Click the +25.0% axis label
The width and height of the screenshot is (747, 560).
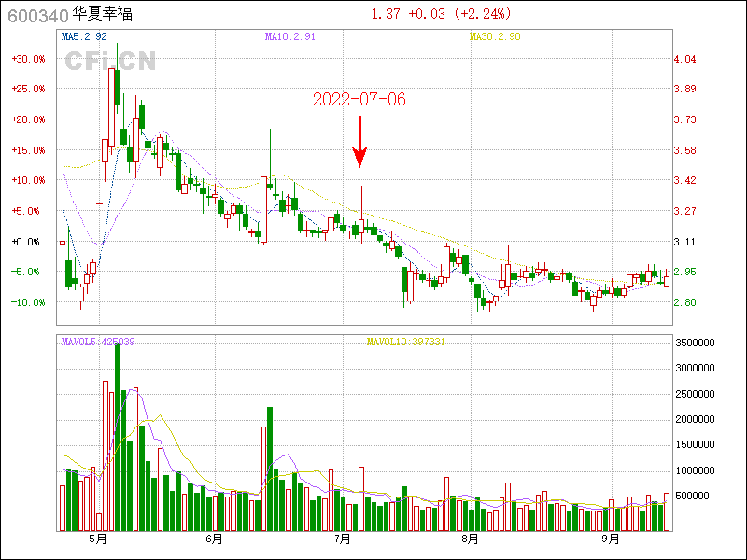tap(28, 89)
